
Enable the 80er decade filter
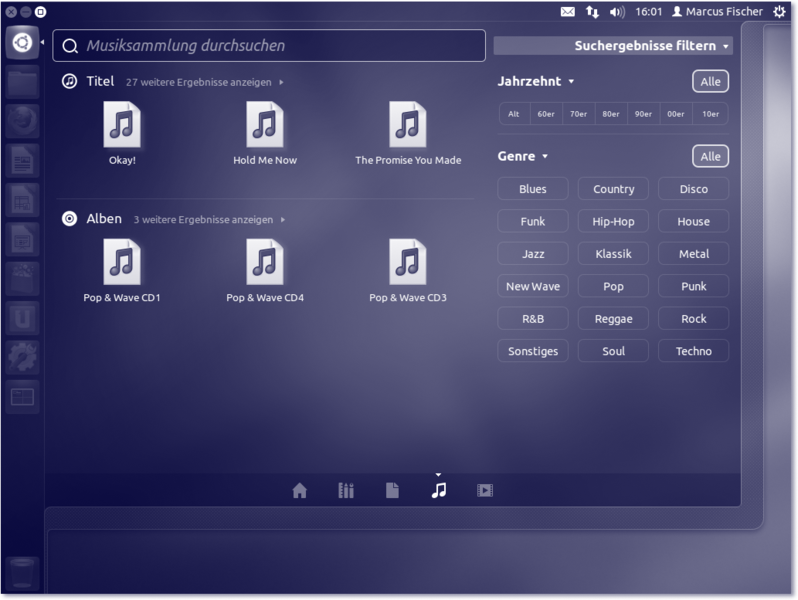(x=610, y=114)
